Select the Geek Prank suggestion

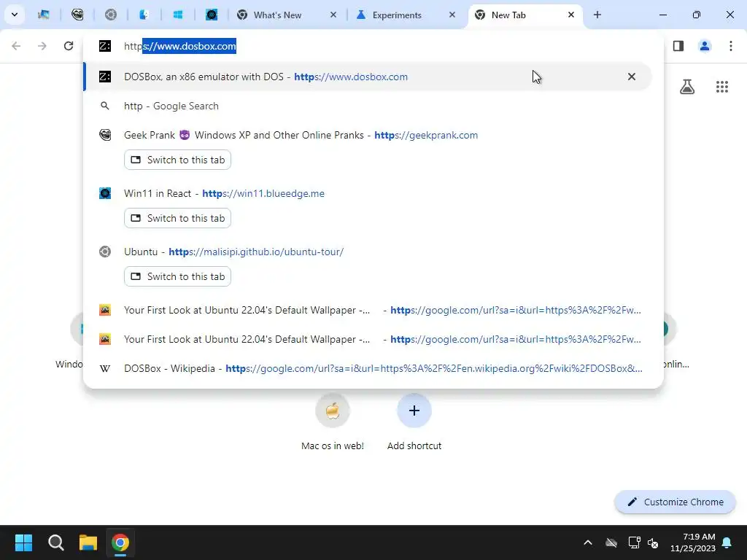click(x=368, y=135)
